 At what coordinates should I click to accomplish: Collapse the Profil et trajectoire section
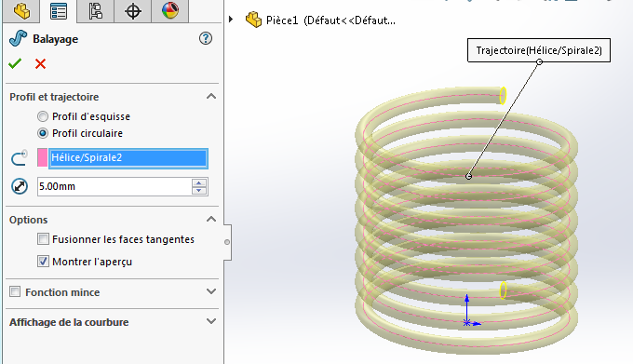[x=211, y=97]
